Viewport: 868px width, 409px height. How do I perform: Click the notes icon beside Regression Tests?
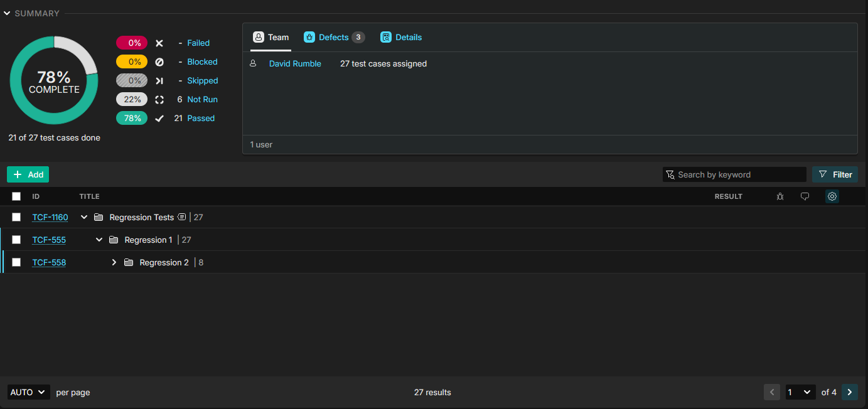click(x=181, y=217)
